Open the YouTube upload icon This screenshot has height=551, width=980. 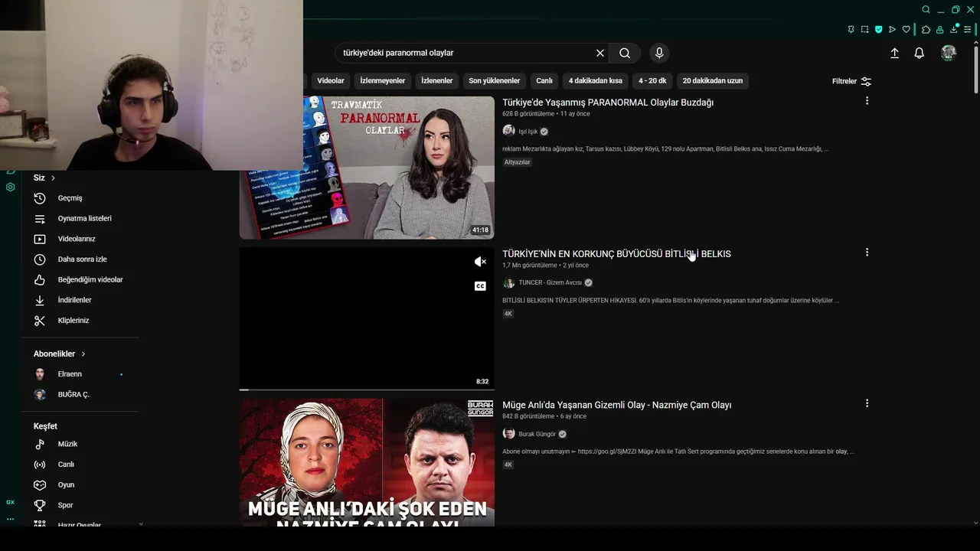pos(894,53)
